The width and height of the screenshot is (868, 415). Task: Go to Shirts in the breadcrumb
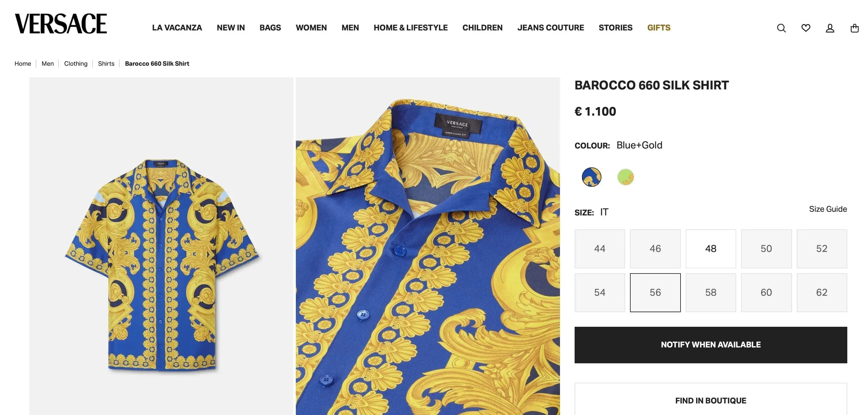click(106, 63)
